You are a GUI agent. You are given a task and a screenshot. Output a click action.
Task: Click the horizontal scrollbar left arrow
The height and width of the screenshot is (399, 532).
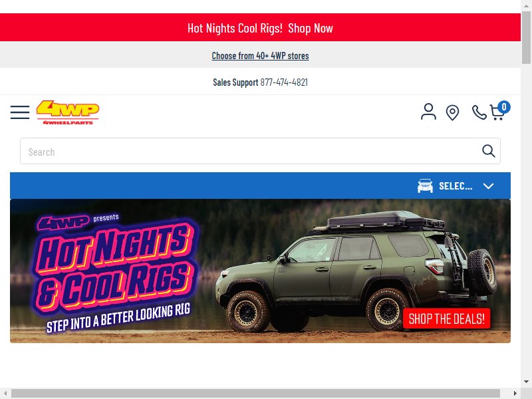coord(5,394)
